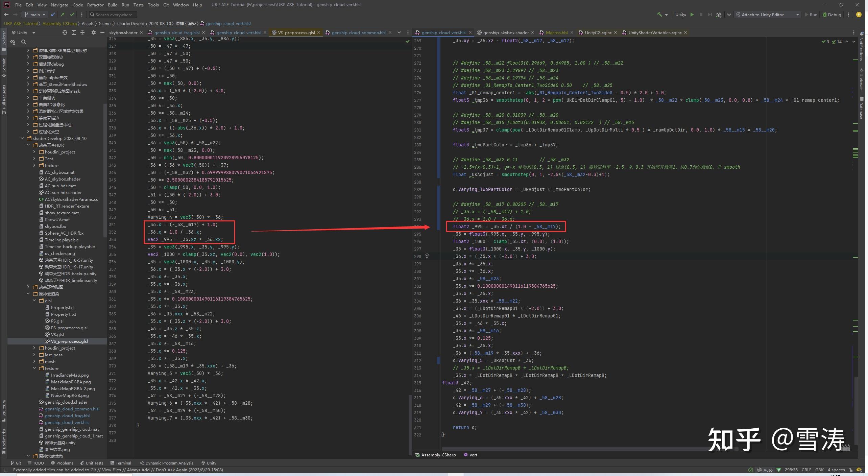Click the Push green arrow icon
Viewport: 868px width, 476px height.
click(63, 15)
